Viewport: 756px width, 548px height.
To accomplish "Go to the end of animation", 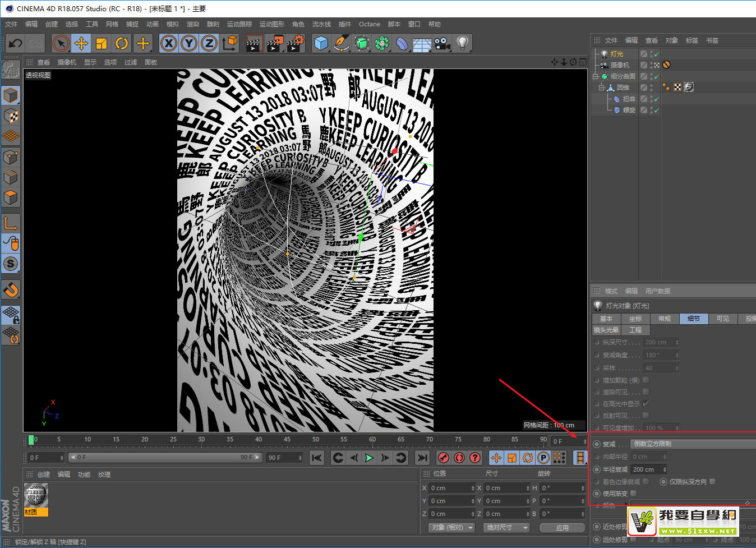I will point(422,458).
